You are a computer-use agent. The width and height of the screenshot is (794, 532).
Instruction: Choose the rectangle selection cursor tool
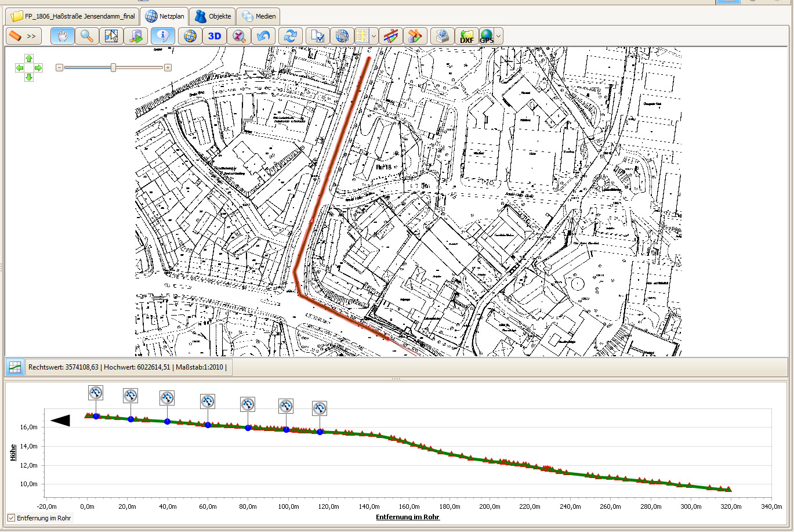111,36
